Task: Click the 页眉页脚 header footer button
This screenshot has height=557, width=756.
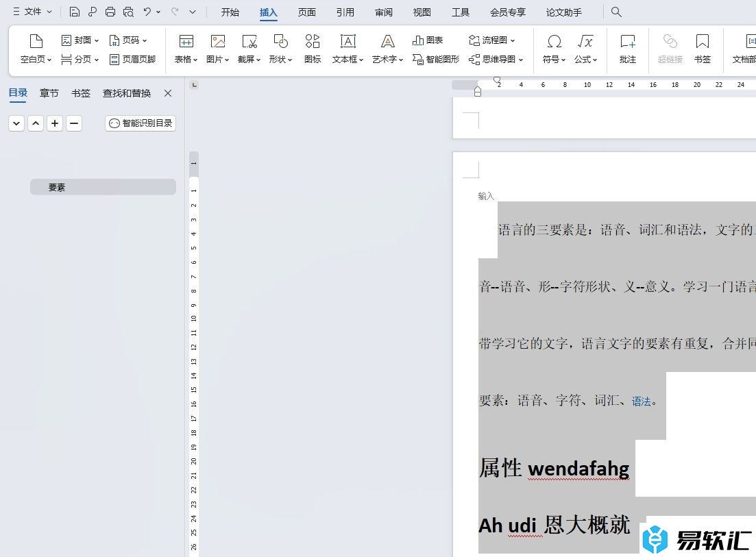Action: (x=132, y=60)
